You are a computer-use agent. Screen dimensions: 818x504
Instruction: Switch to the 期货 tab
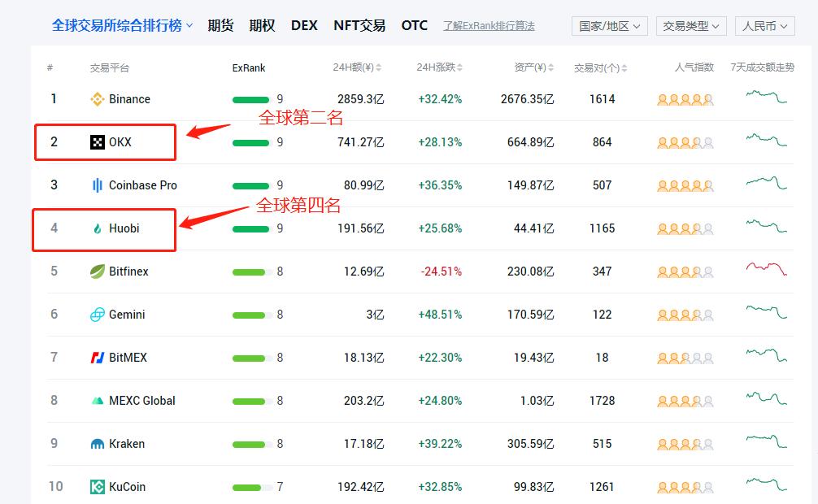point(220,25)
